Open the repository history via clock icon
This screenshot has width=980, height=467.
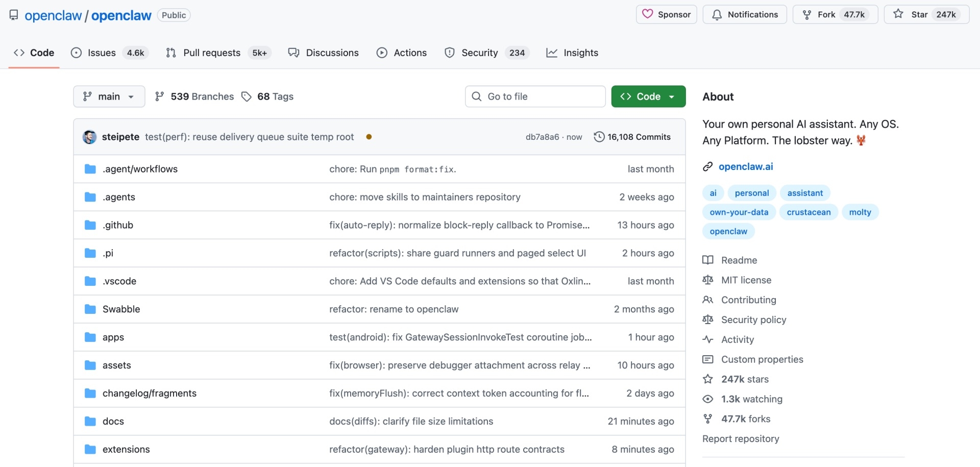599,137
